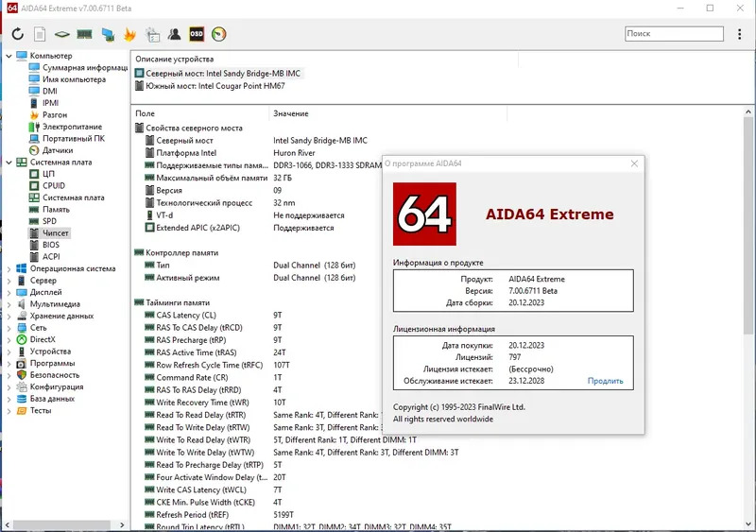Collapse the Компьютер tree node
This screenshot has width=756, height=532.
[x=9, y=56]
